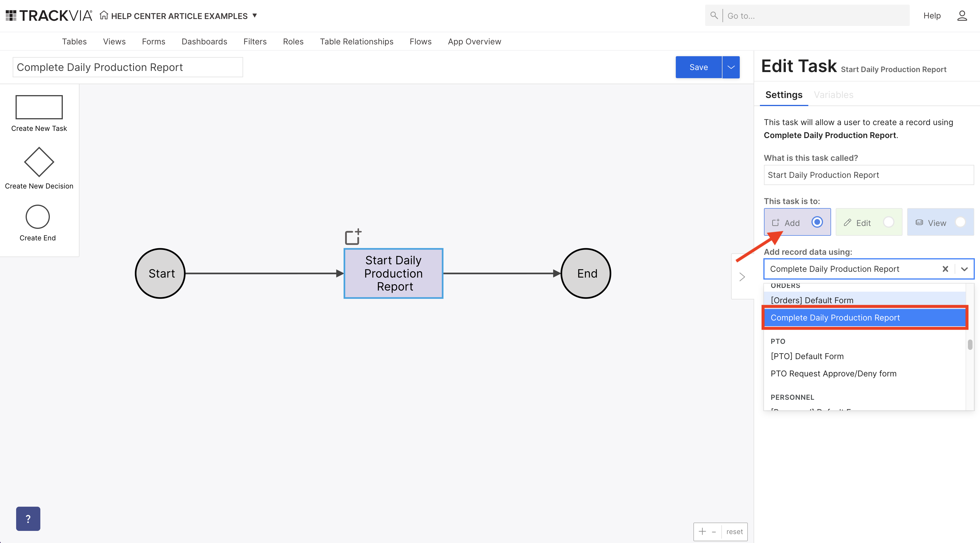Screen dimensions: 980x543
Task: Switch to the Settings tab
Action: tap(784, 95)
